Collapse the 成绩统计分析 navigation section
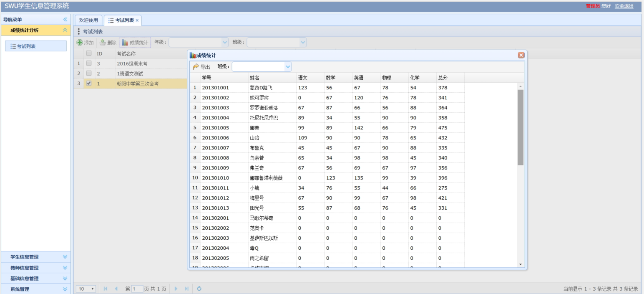 point(64,30)
